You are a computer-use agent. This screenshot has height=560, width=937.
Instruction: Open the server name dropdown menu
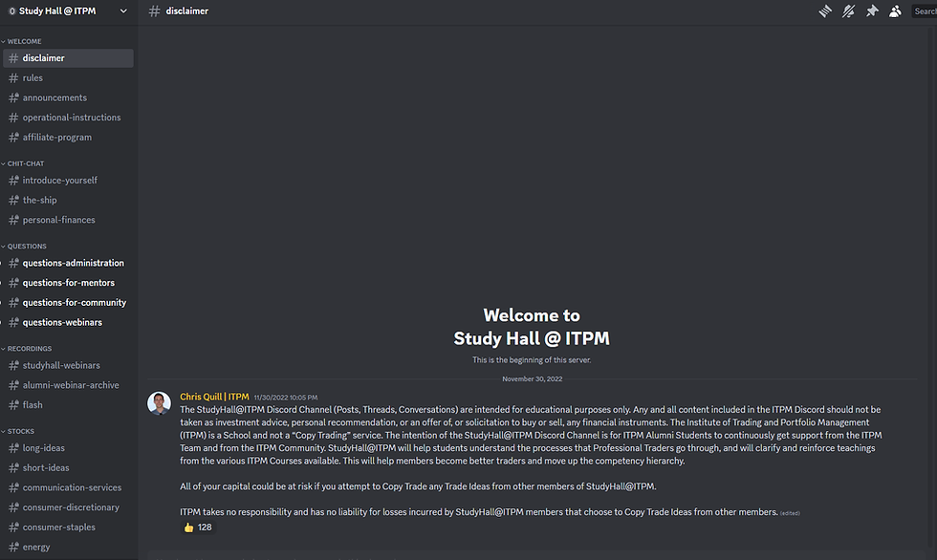(121, 11)
